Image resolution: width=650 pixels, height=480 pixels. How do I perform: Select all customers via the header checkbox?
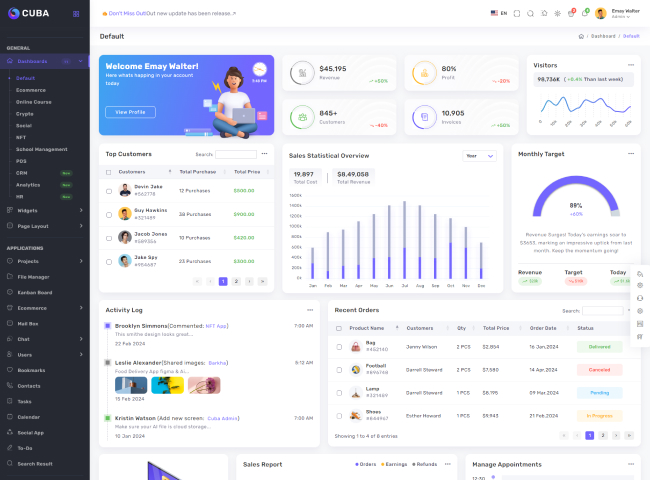109,172
